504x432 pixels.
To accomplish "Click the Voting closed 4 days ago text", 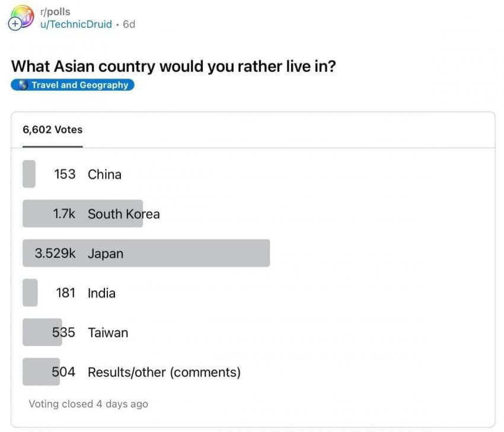I will point(88,404).
